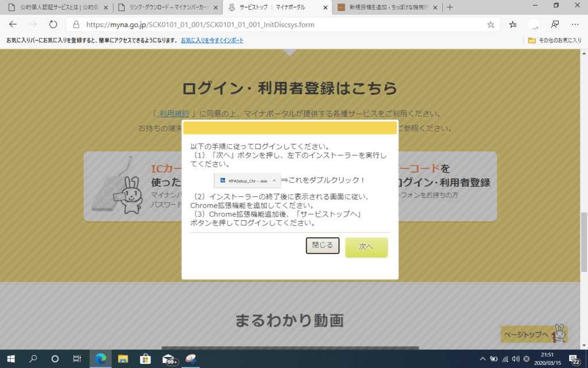
Task: Switch to 新規投稿を追加 tab
Action: coord(388,7)
